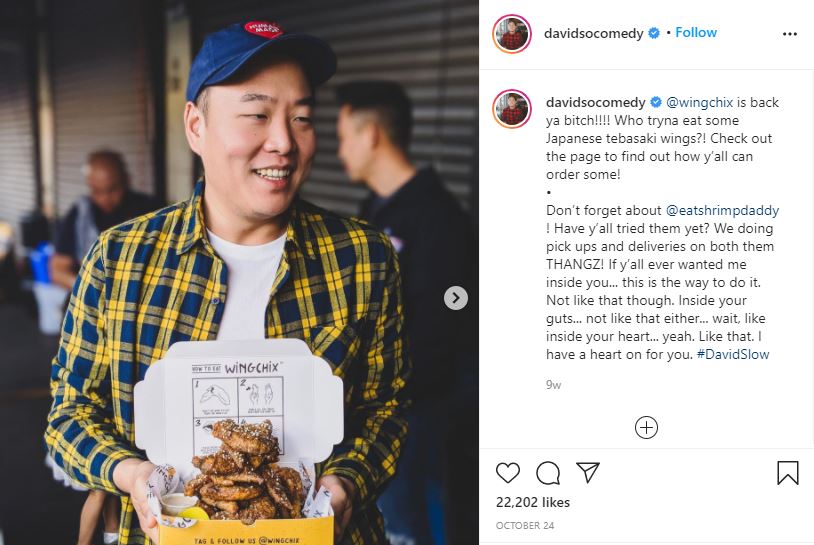Open davidsocomedy profile picture in header

click(512, 34)
